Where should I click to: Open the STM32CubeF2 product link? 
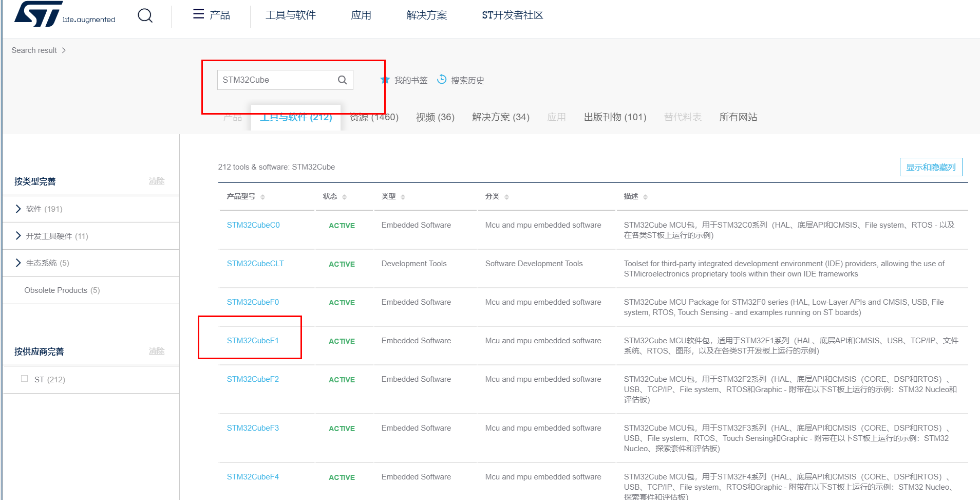[x=253, y=379]
